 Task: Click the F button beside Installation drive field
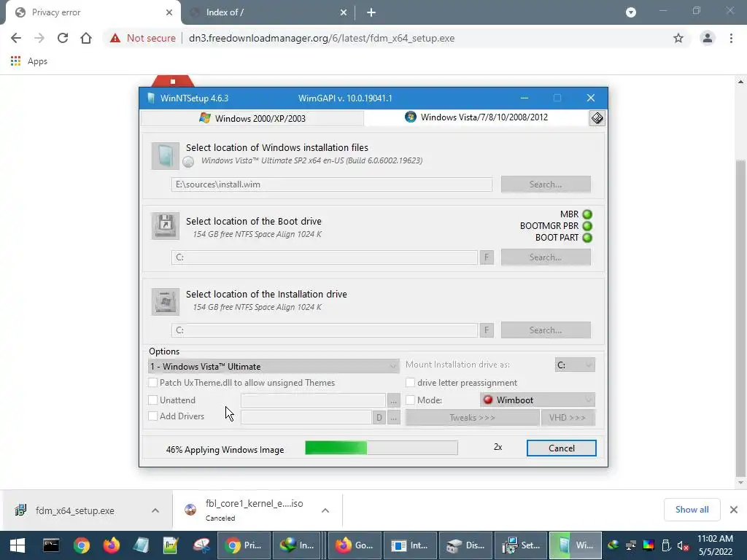coord(487,330)
